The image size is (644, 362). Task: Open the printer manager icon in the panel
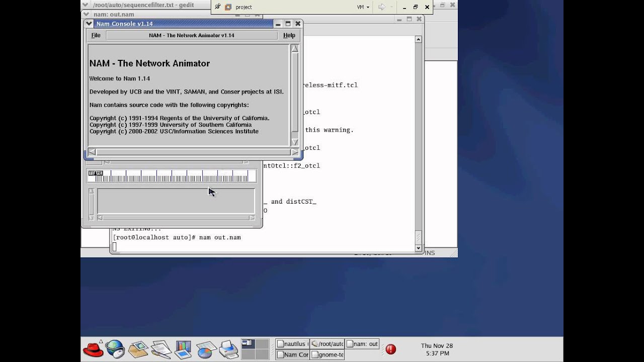point(228,349)
